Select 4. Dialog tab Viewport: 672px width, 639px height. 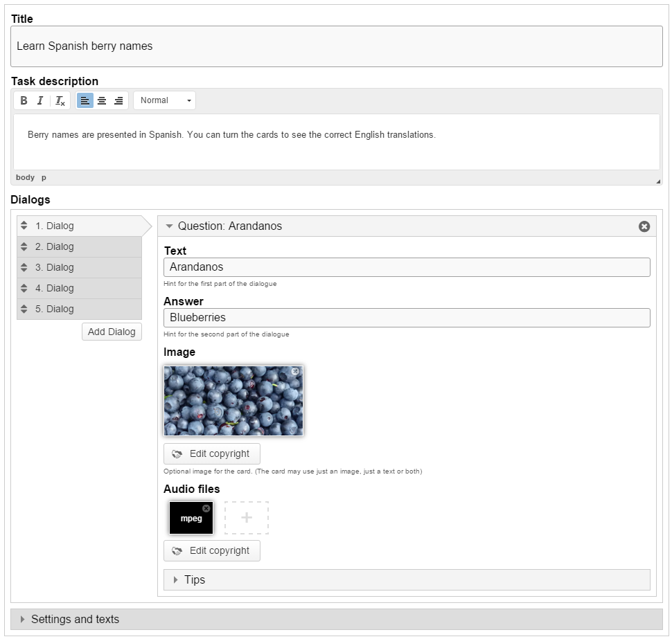[79, 288]
